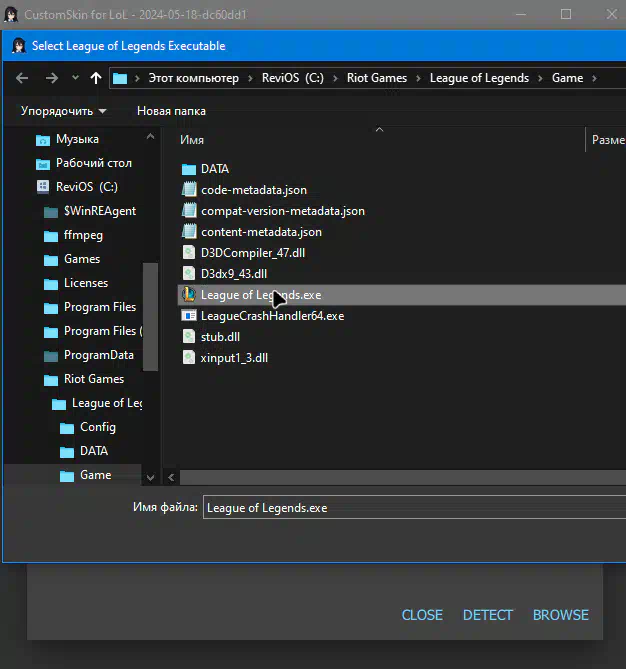This screenshot has width=626, height=669.
Task: Select Музыка in the navigation tree
Action: 77,139
